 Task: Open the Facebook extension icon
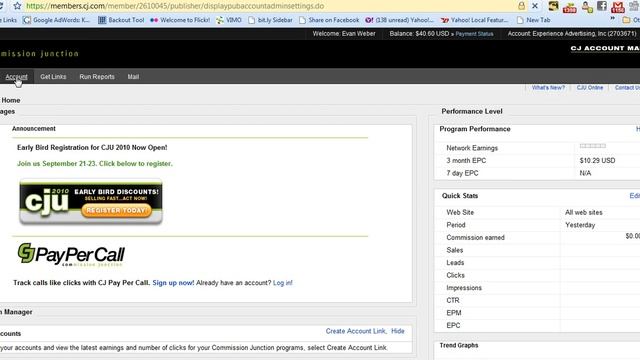pyautogui.click(x=602, y=6)
